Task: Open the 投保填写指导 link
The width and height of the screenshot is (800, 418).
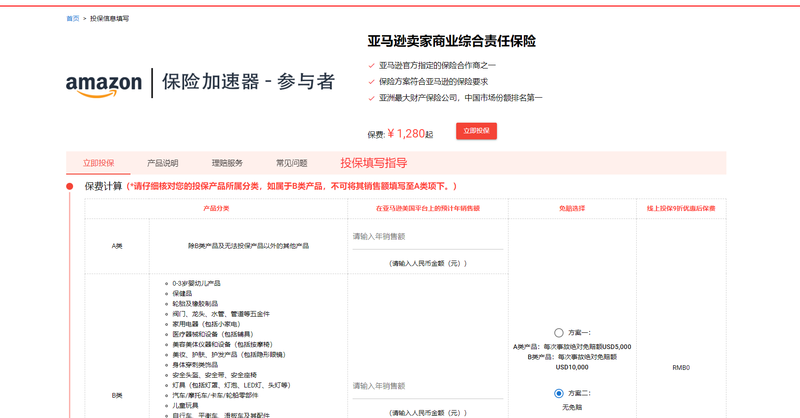Action: coord(373,163)
